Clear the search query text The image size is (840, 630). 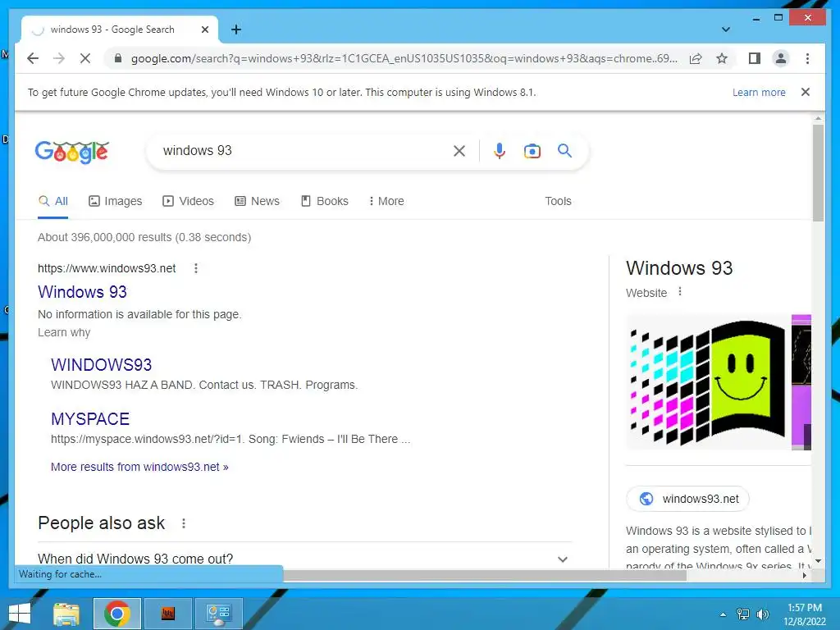pos(459,151)
